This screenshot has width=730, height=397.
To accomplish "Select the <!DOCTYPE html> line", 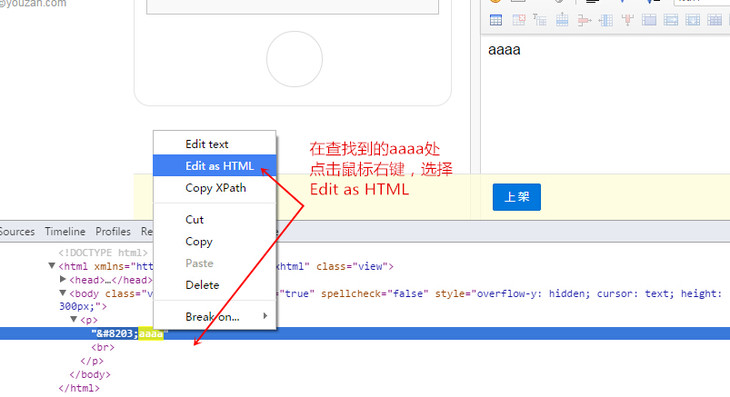I will (103, 253).
